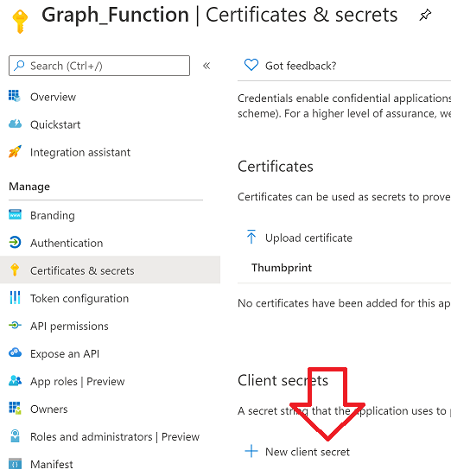Go to the Branding section
The image size is (451, 476).
click(52, 215)
